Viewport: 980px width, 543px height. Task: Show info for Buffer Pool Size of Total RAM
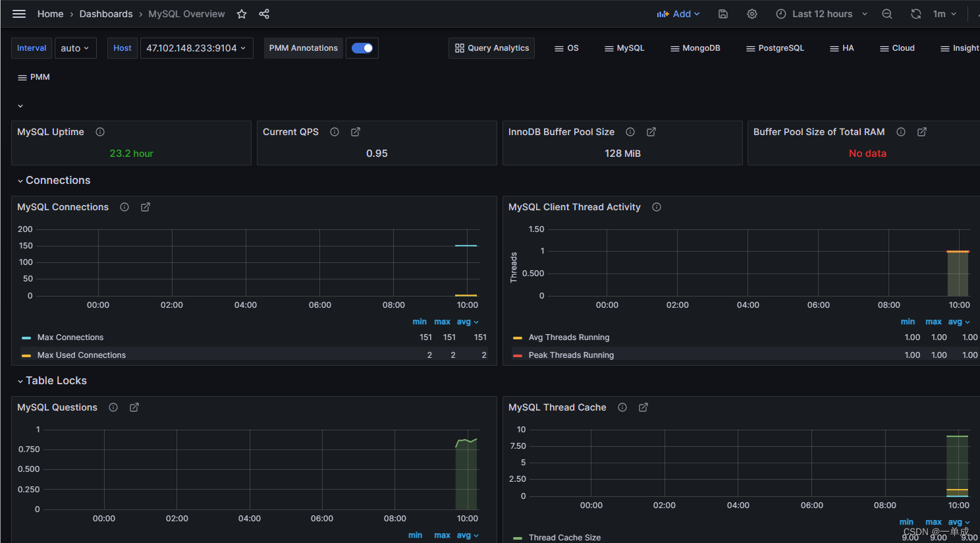[x=901, y=132]
